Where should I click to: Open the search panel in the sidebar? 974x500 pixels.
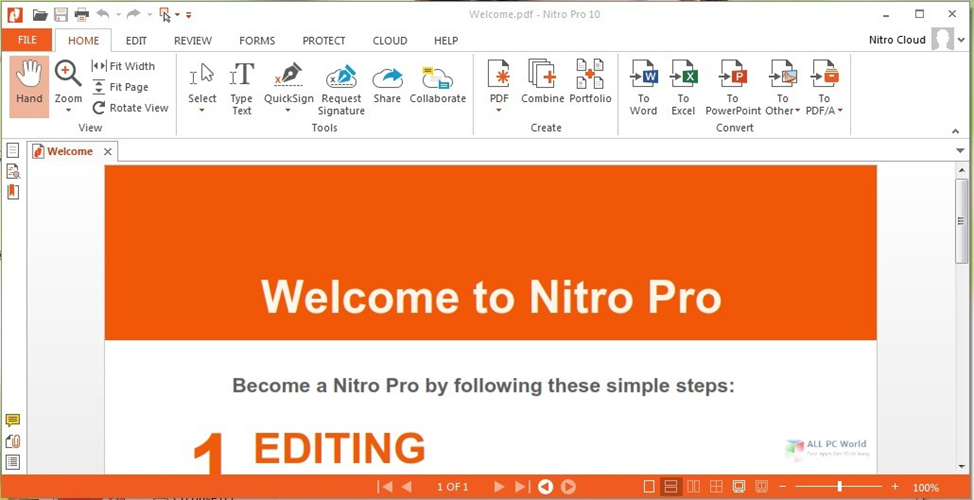coord(12,171)
